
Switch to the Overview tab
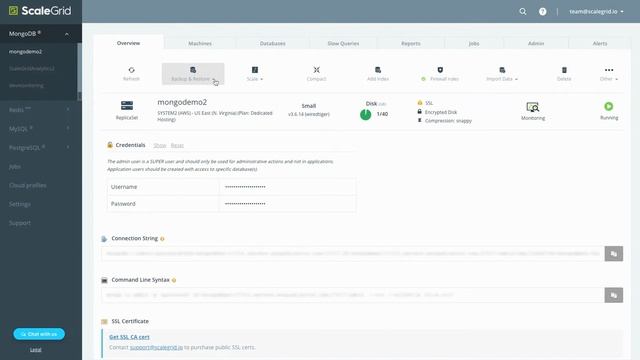click(x=129, y=43)
